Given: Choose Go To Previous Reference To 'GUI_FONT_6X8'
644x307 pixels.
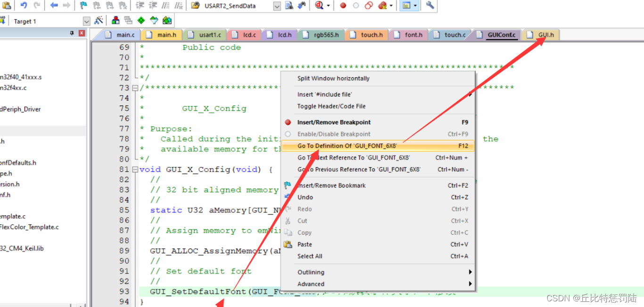Looking at the screenshot, I should (378, 170).
